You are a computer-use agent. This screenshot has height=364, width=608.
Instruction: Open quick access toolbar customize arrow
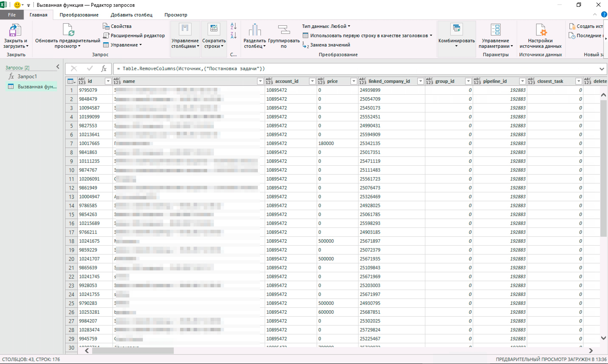[x=28, y=5]
